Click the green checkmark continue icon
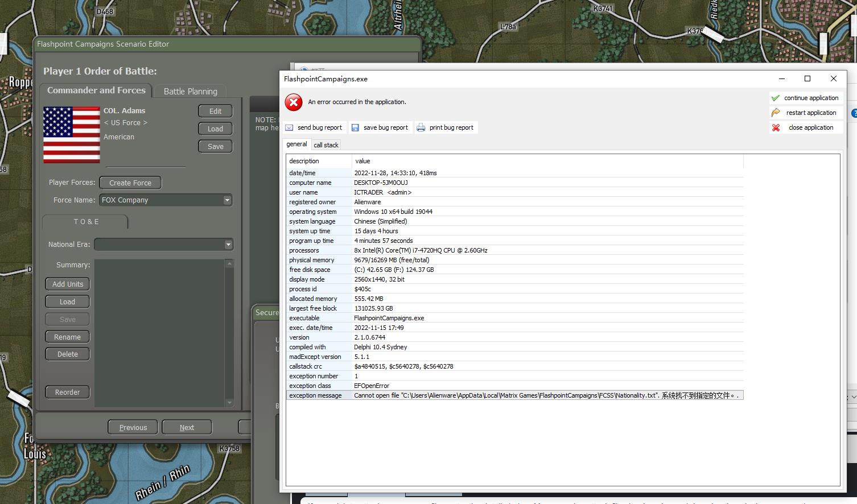The image size is (857, 504). [x=776, y=98]
